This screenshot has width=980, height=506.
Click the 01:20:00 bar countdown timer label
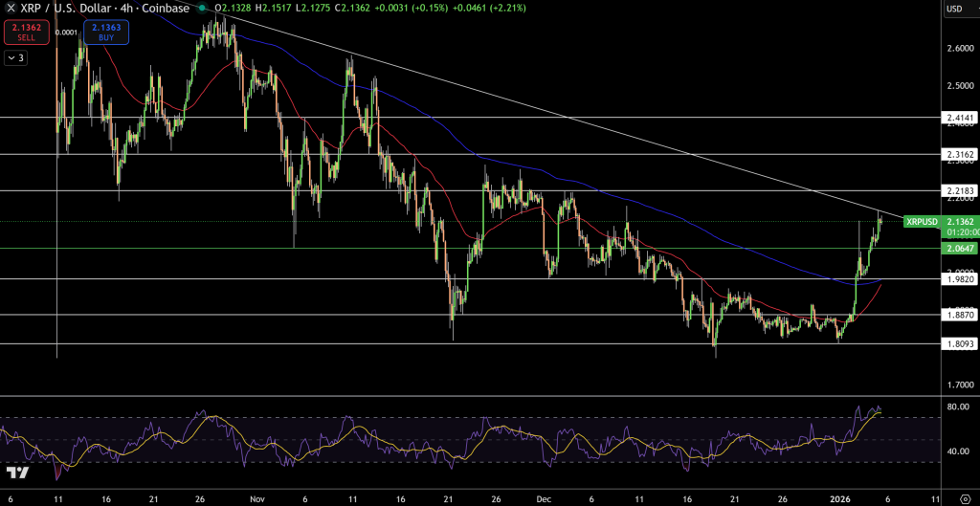point(961,231)
